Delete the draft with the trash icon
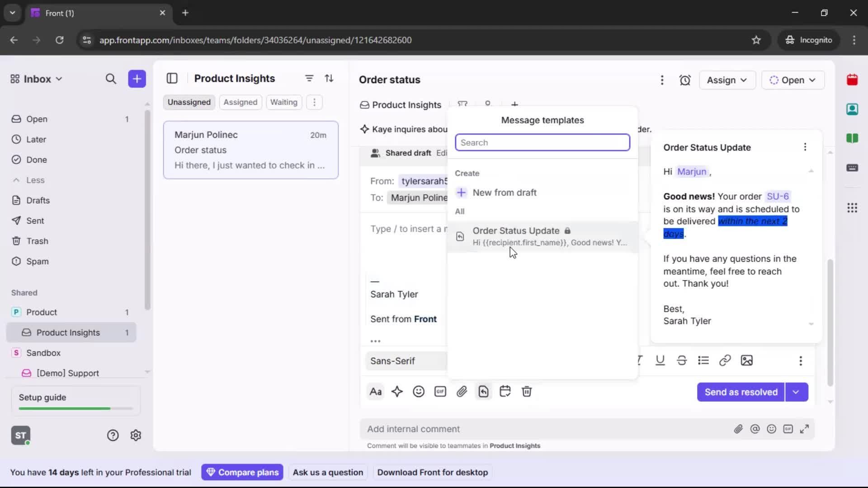The width and height of the screenshot is (868, 488). point(527,391)
